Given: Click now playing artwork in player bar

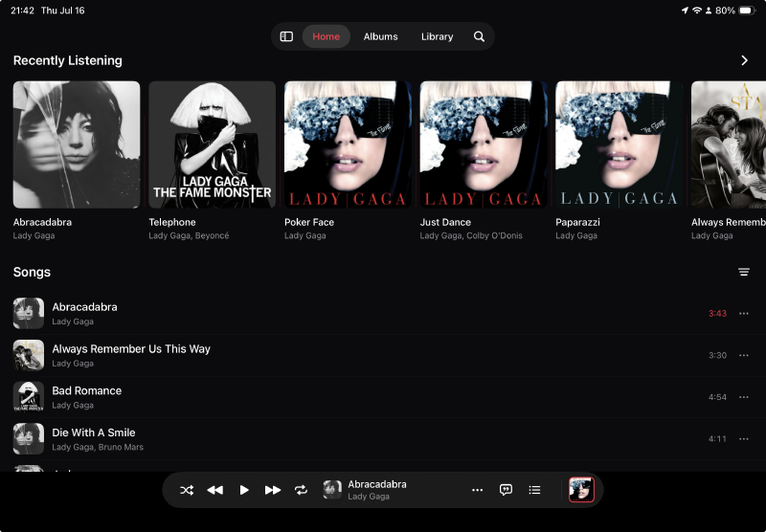Looking at the screenshot, I should coord(332,490).
